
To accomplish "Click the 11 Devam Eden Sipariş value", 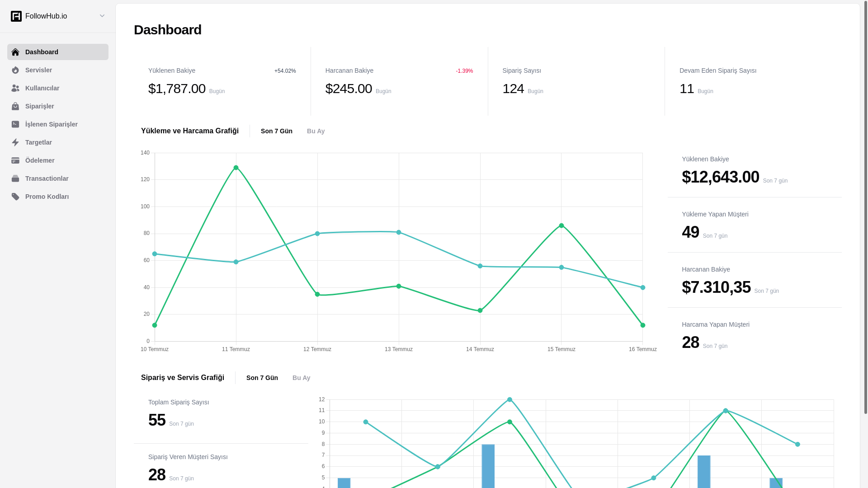I will pos(687,89).
